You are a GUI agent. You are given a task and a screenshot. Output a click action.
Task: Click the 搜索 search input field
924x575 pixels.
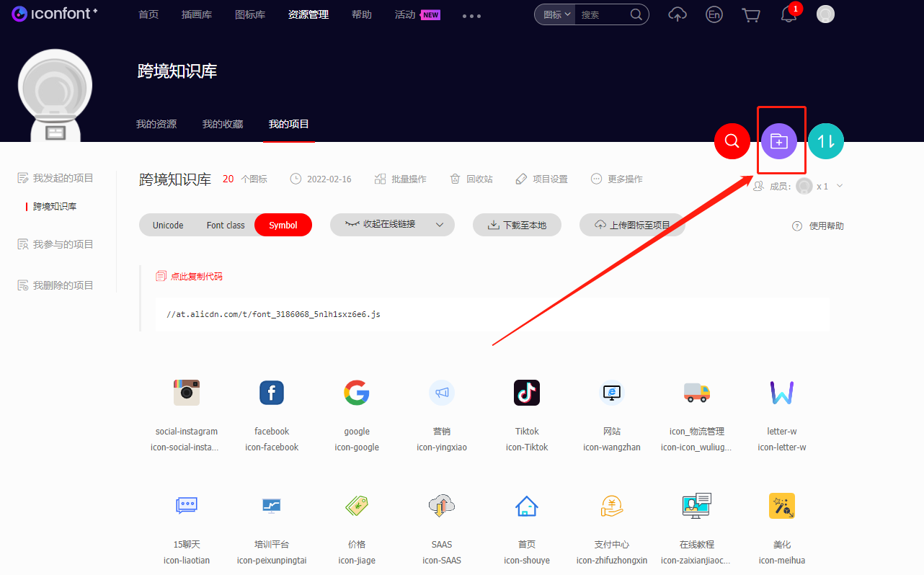coord(602,14)
